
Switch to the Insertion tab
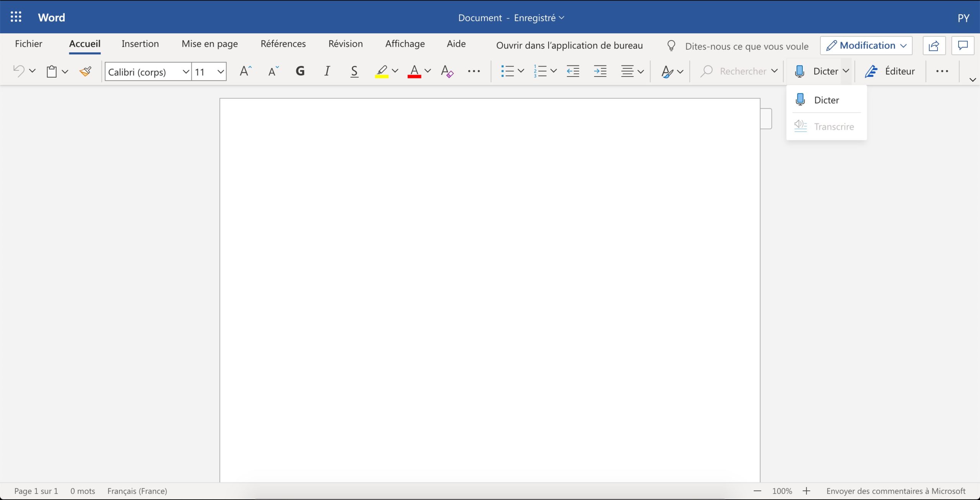point(140,44)
